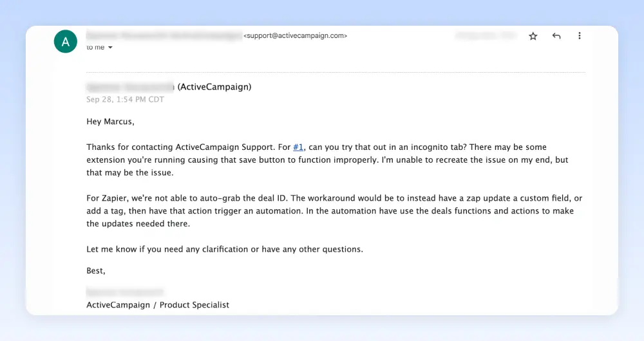Click the 'Best,' closing line
The width and height of the screenshot is (644, 341).
pos(96,271)
